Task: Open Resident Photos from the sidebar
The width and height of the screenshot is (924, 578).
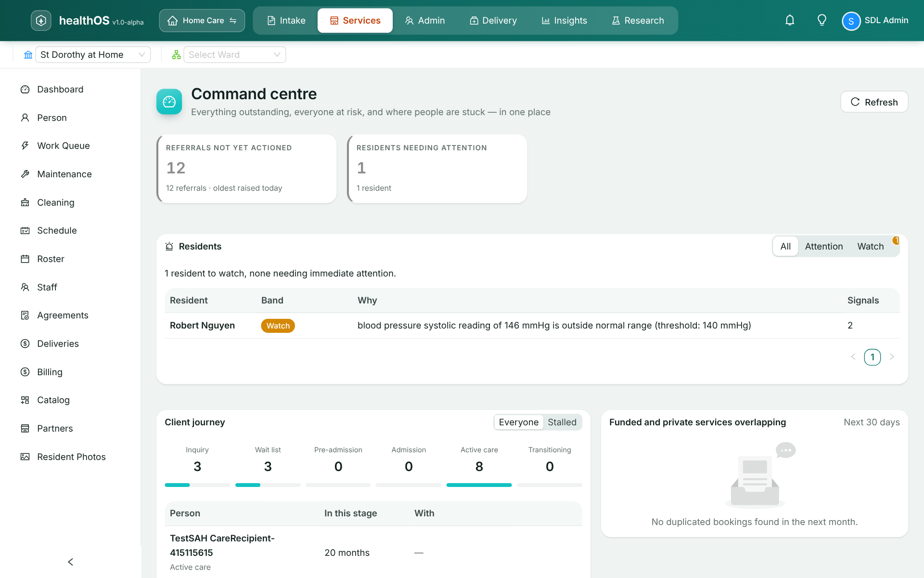Action: point(70,457)
